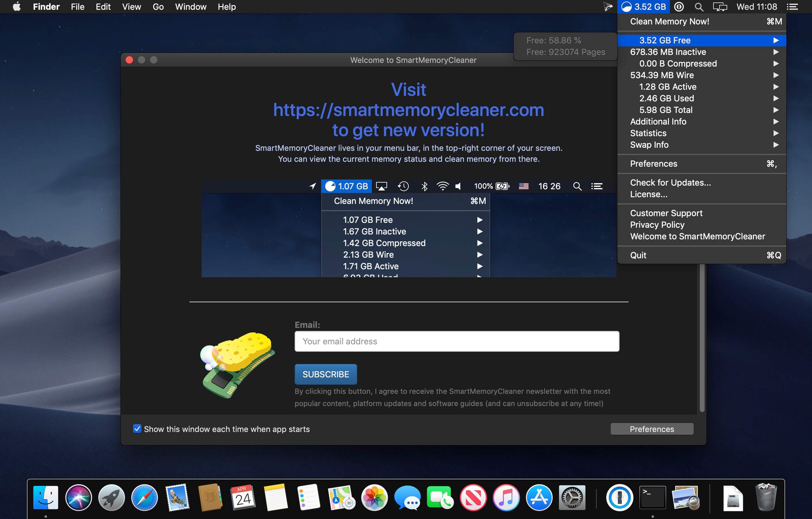Choose 'Clean Memory Now!' in the dropdown menu
Screen dimensions: 812x519
pyautogui.click(x=702, y=21)
